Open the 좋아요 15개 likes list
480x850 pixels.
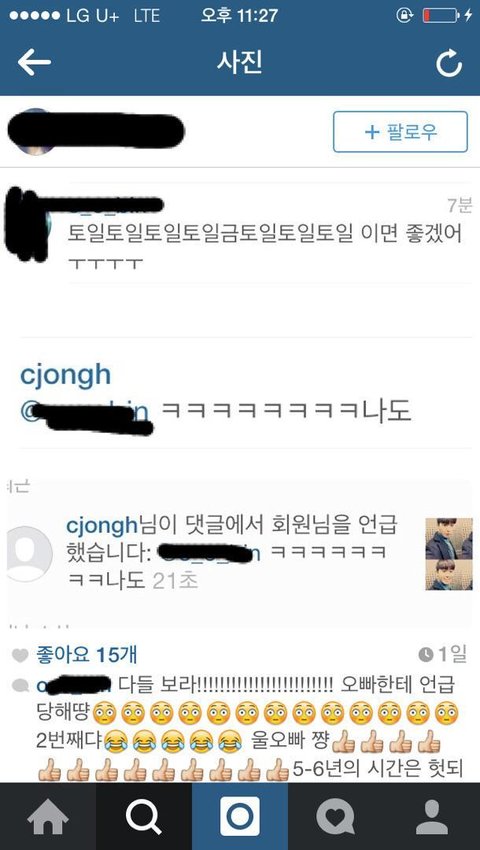[x=86, y=655]
